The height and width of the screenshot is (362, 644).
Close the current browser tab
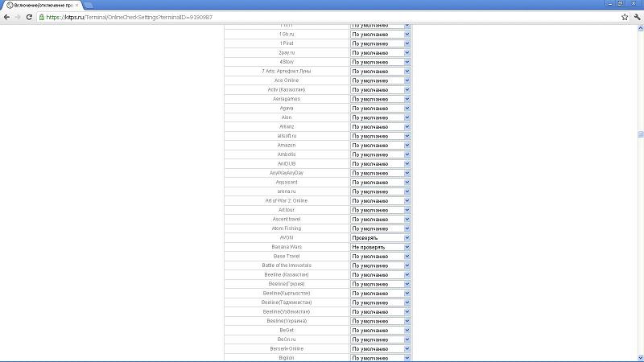(76, 6)
